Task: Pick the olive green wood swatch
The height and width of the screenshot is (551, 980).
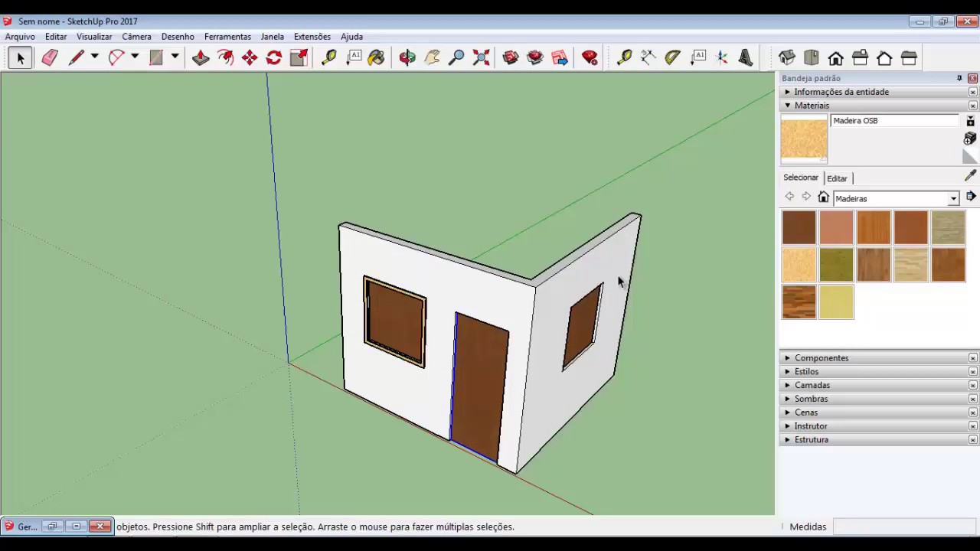Action: tap(836, 265)
